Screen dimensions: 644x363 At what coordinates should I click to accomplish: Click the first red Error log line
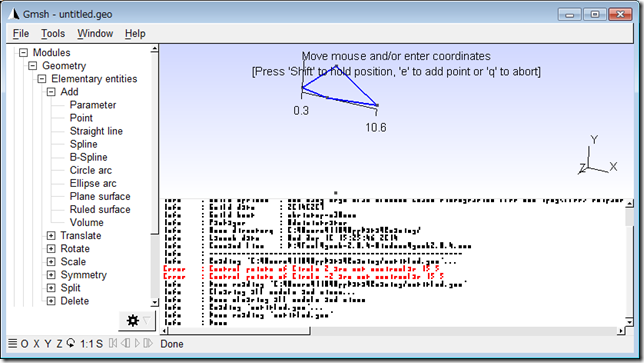coord(302,269)
